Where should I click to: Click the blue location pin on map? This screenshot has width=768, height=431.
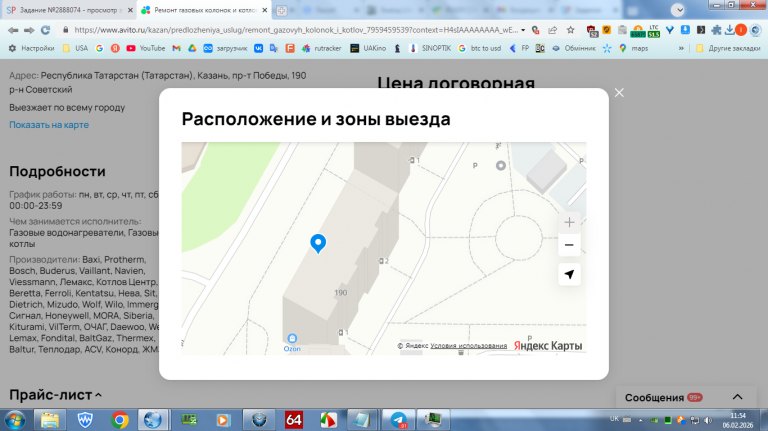point(318,243)
